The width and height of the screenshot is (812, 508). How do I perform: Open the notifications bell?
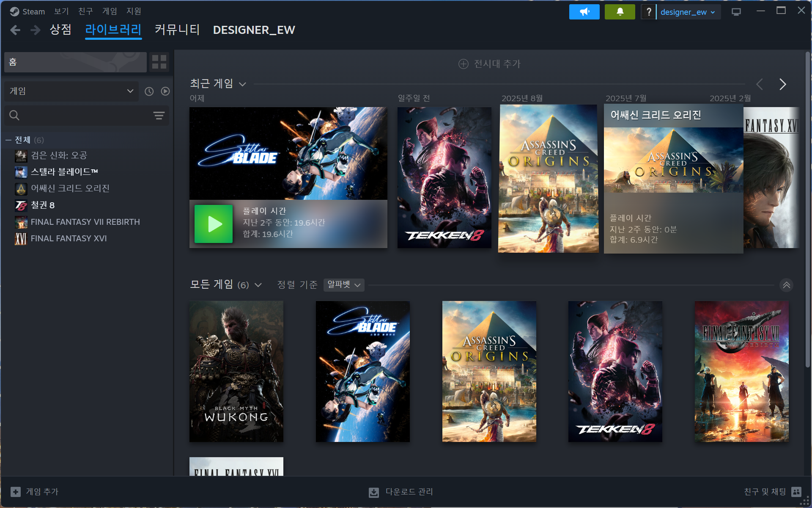(x=620, y=12)
